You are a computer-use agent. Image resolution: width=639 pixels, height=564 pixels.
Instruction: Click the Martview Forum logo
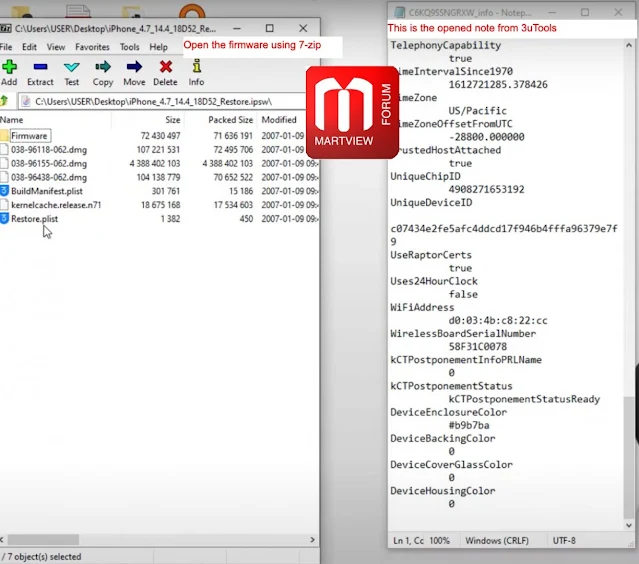pos(352,112)
